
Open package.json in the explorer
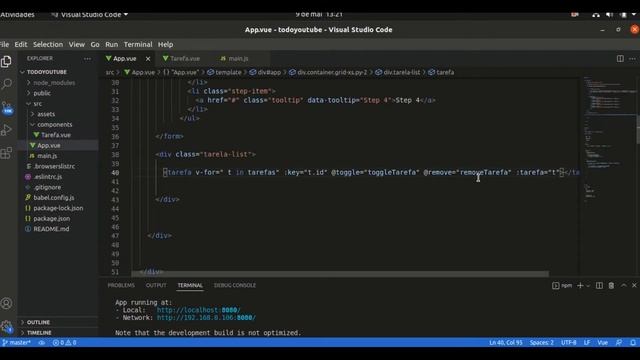pos(51,218)
